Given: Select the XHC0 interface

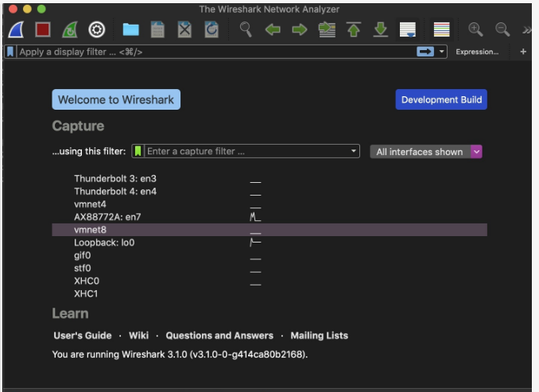Looking at the screenshot, I should point(87,281).
